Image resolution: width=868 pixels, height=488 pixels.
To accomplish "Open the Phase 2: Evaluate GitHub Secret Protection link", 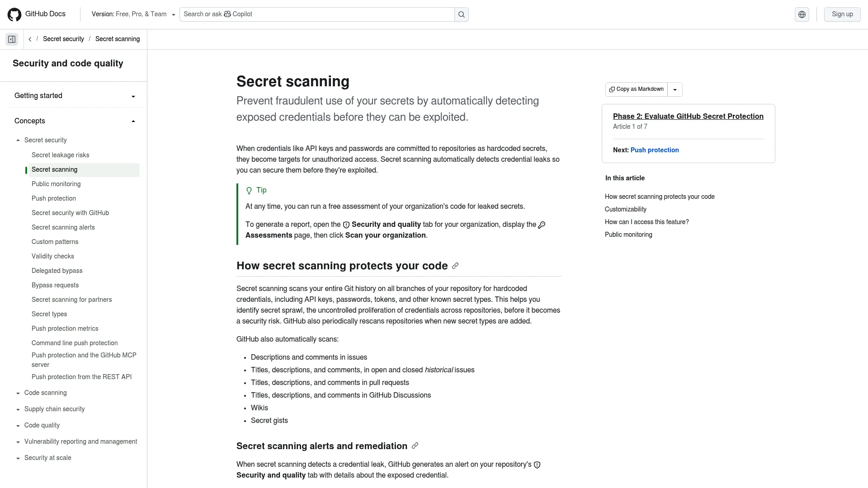I will click(x=688, y=117).
